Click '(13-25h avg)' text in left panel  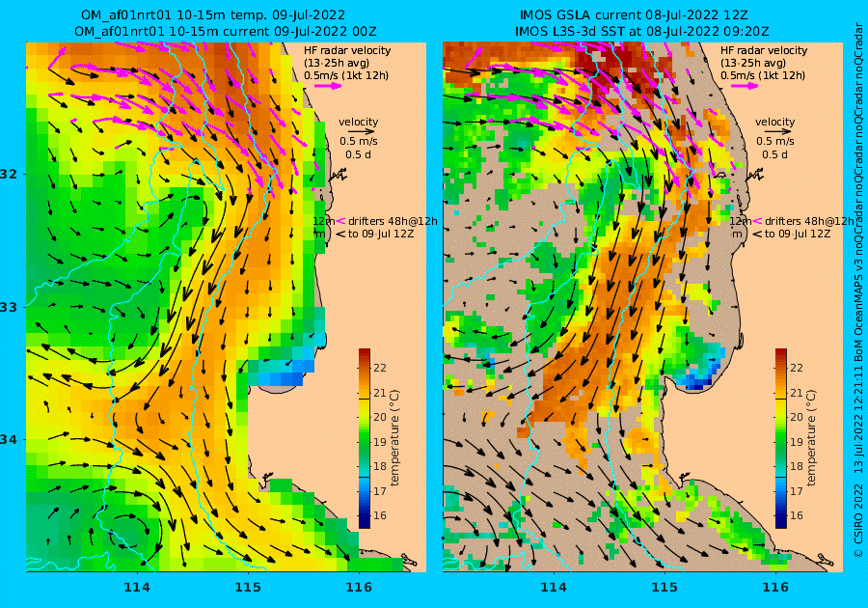336,63
